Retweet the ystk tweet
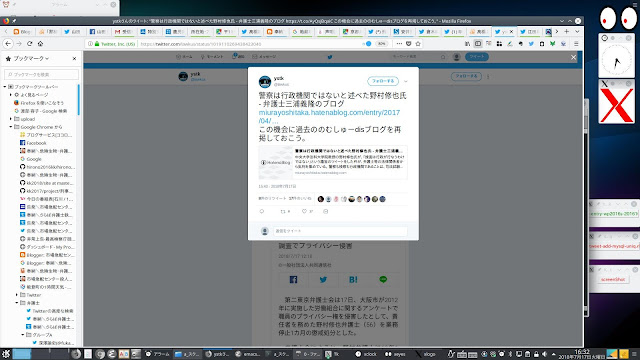The image size is (640, 360). 283,211
